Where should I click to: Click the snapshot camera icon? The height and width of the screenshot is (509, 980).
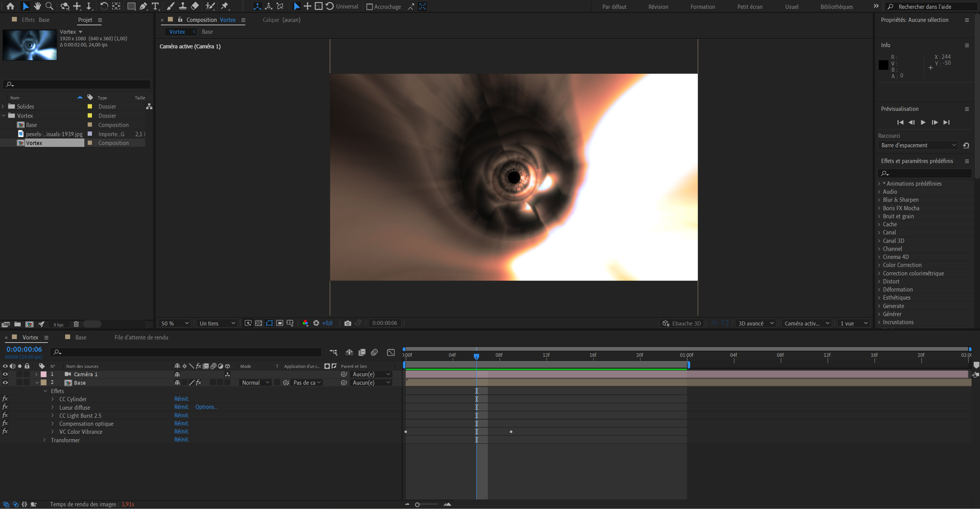(348, 323)
